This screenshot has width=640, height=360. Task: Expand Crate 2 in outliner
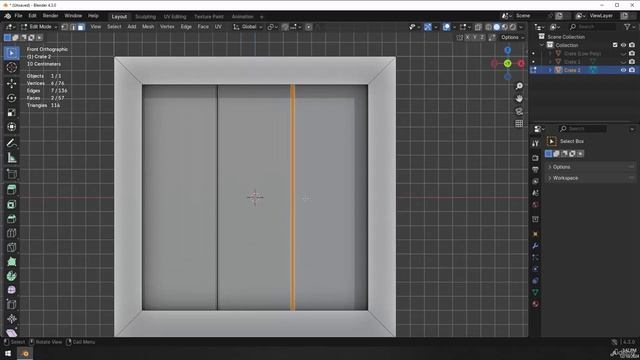550,70
